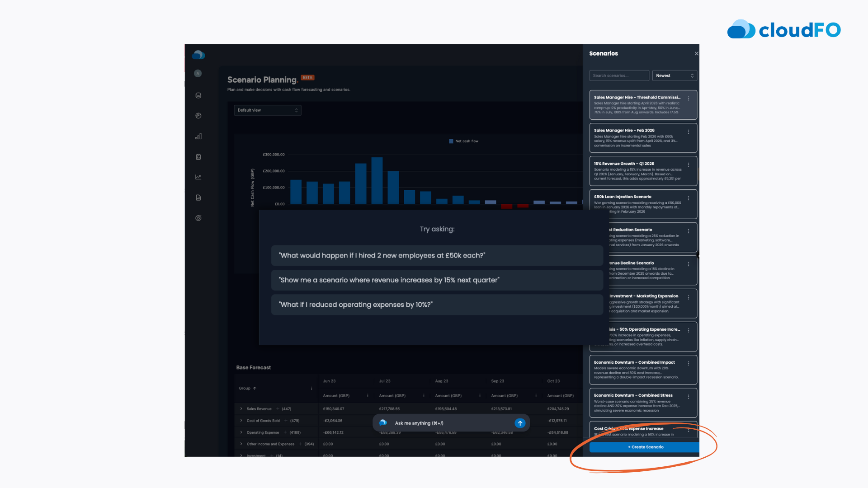Open the document report sidebar icon

pos(198,197)
